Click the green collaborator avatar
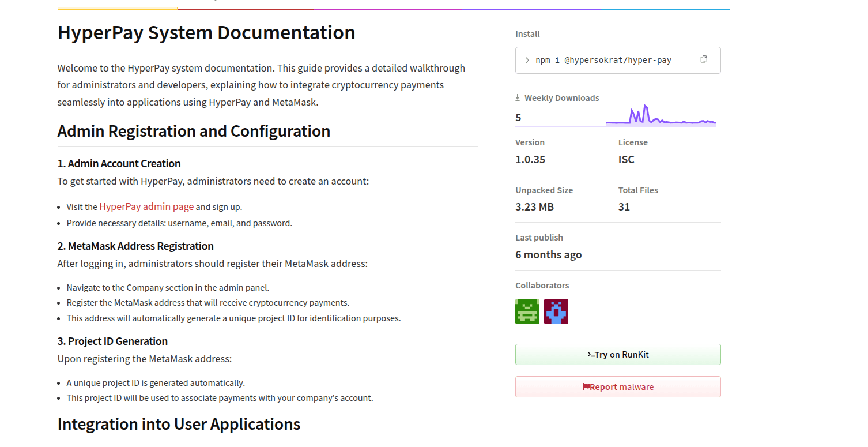868x447 pixels. (x=527, y=311)
